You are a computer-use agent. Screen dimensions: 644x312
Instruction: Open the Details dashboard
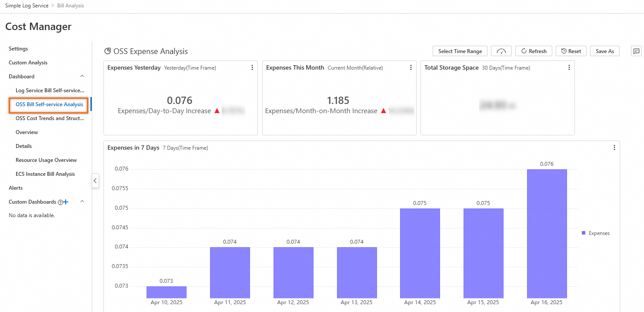point(23,146)
